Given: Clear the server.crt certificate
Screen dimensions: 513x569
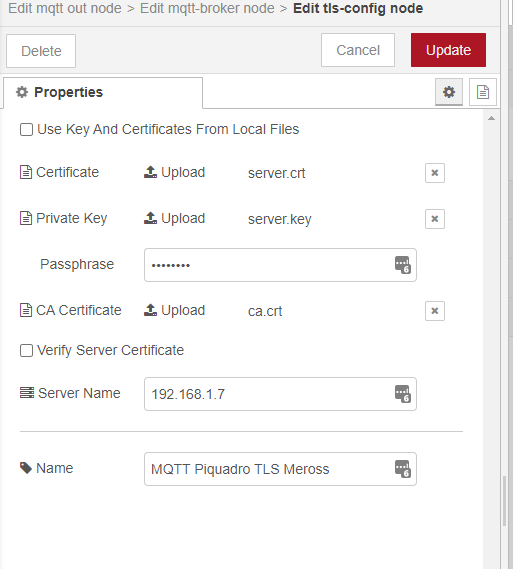Looking at the screenshot, I should [x=435, y=173].
